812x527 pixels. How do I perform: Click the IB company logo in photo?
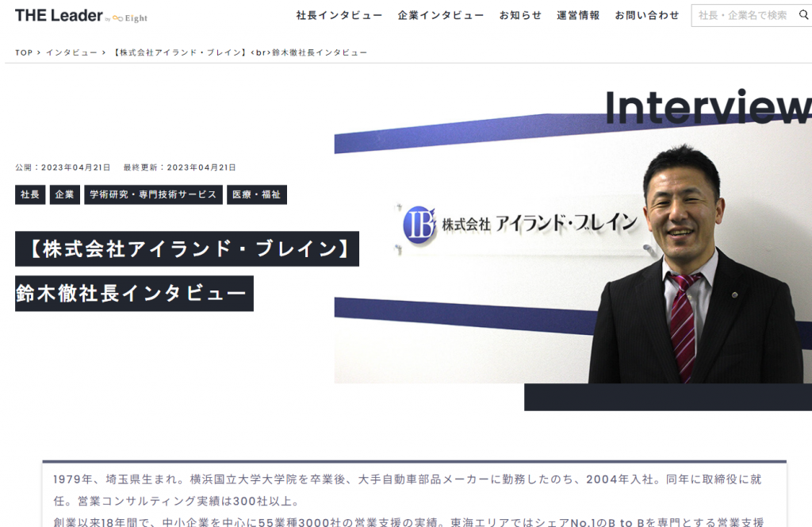click(x=419, y=225)
